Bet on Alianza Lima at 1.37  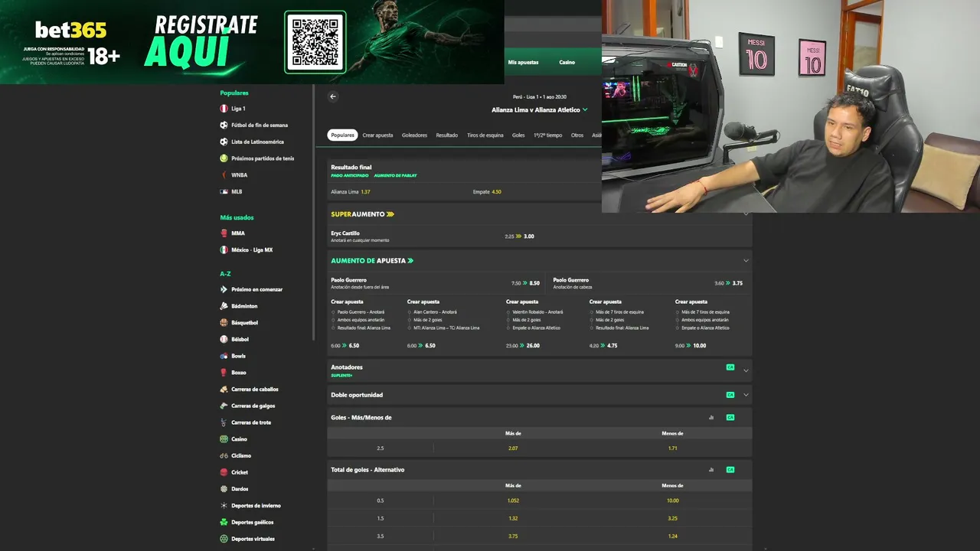(398, 192)
